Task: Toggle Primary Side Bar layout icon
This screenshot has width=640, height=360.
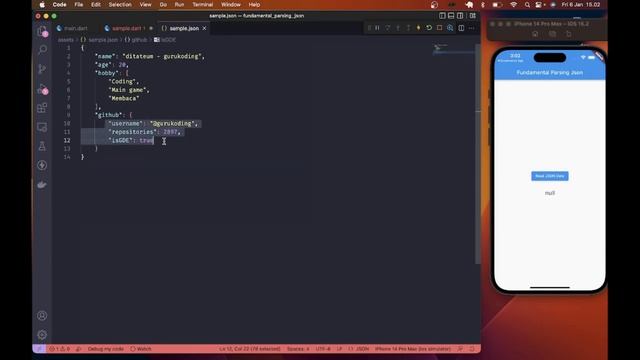Action: point(442,16)
